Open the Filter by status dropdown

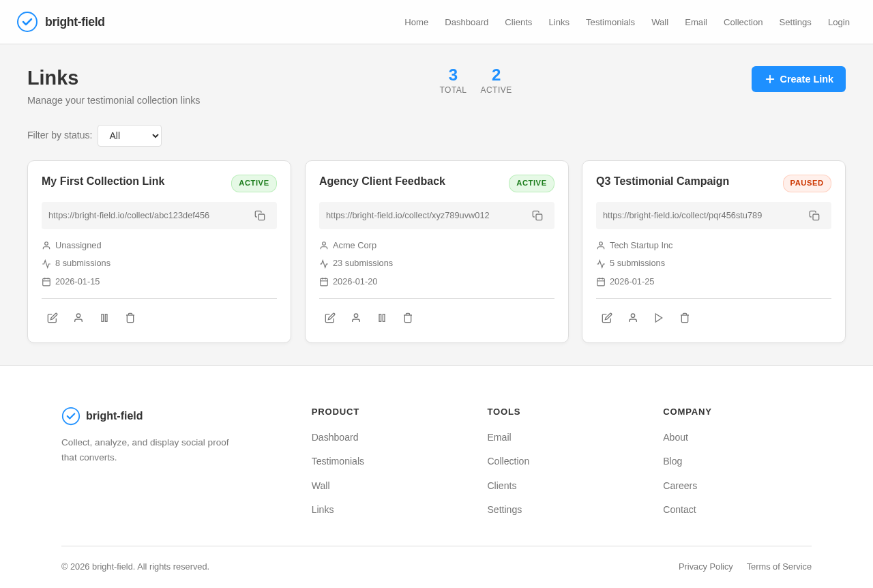pyautogui.click(x=130, y=136)
